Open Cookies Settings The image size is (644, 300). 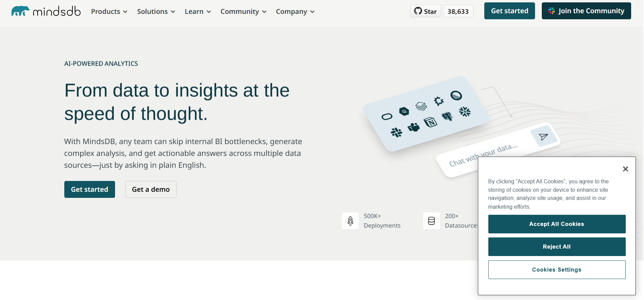pos(557,270)
